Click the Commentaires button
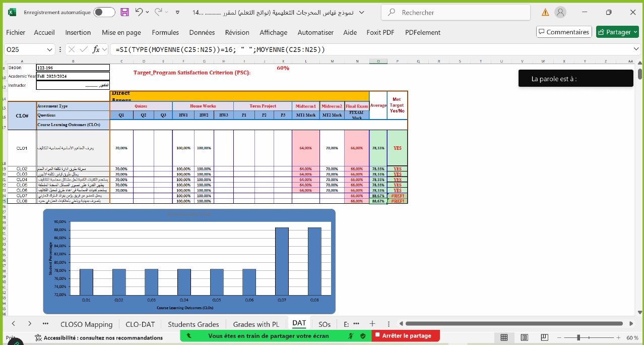The image size is (644, 345). click(563, 32)
